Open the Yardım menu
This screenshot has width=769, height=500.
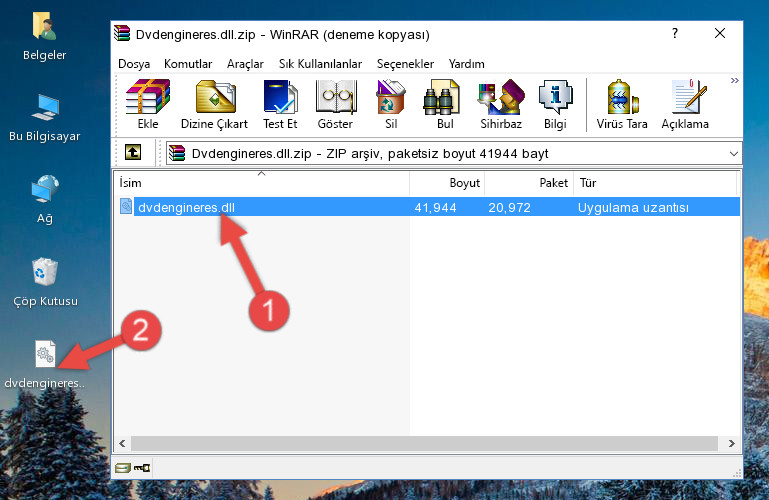[x=466, y=64]
